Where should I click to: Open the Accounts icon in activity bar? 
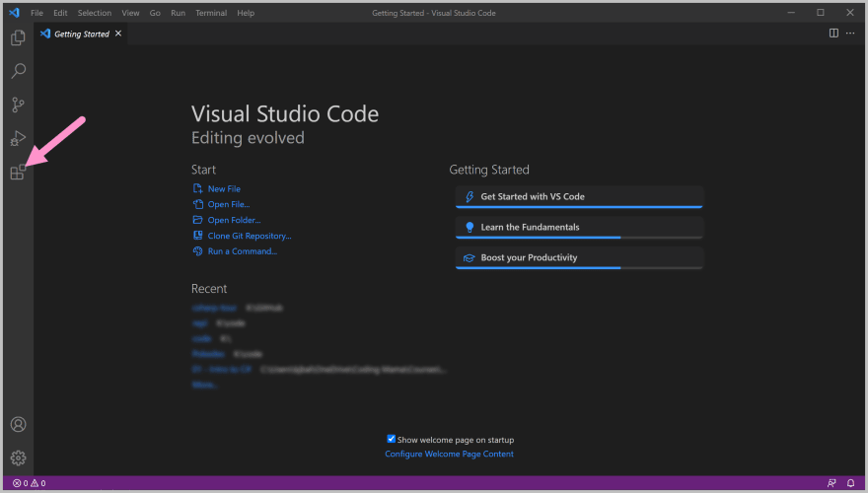[x=19, y=424]
